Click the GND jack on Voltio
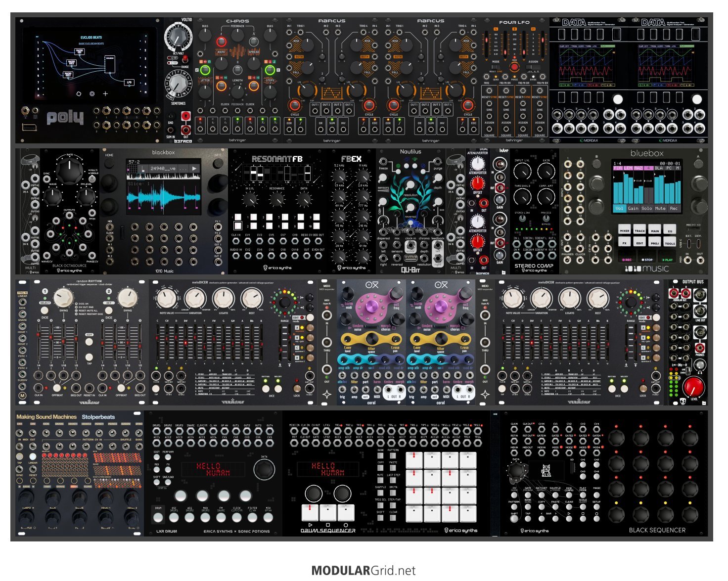Viewport: 728px width, 581px height. [x=171, y=117]
